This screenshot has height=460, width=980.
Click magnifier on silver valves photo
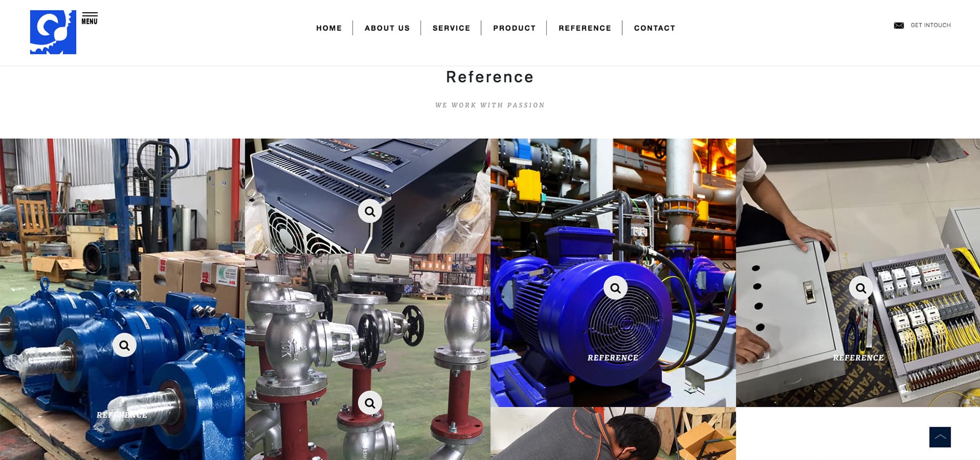370,403
